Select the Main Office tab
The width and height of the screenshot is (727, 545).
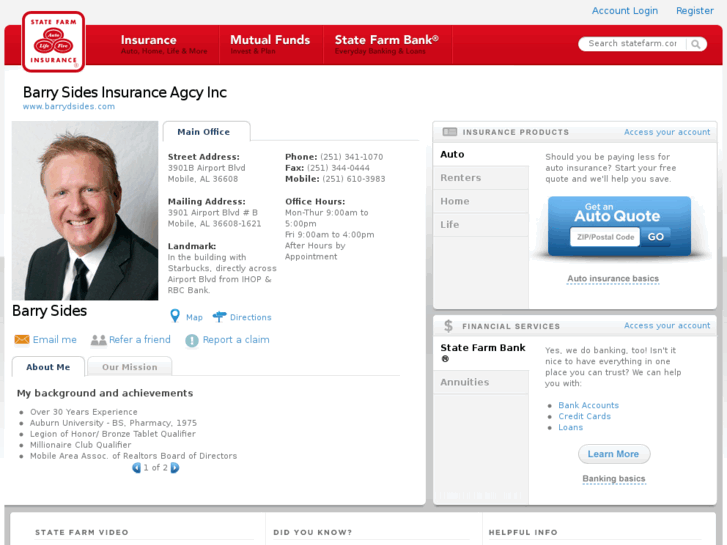coord(206,132)
